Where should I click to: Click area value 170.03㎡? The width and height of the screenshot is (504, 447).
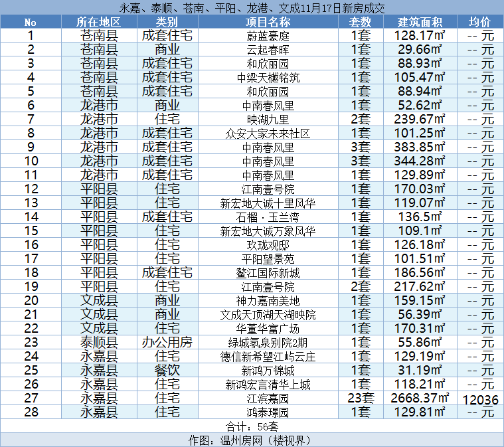pyautogui.click(x=420, y=189)
